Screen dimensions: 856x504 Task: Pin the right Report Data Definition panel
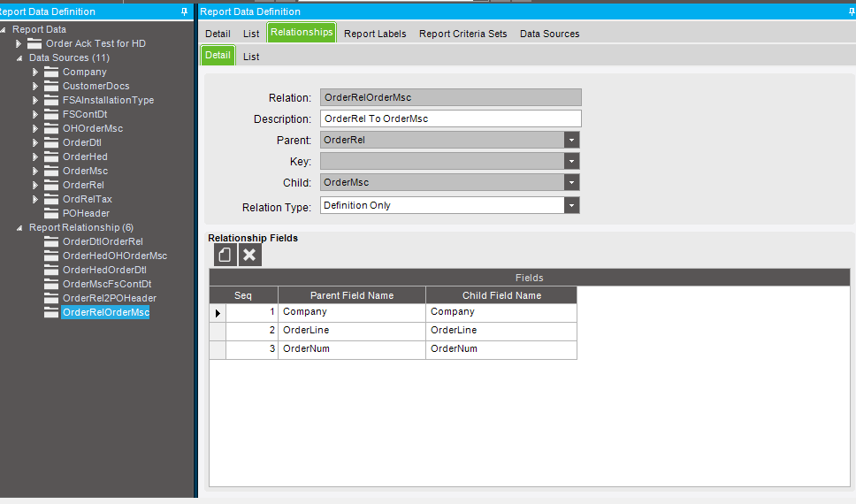(851, 11)
